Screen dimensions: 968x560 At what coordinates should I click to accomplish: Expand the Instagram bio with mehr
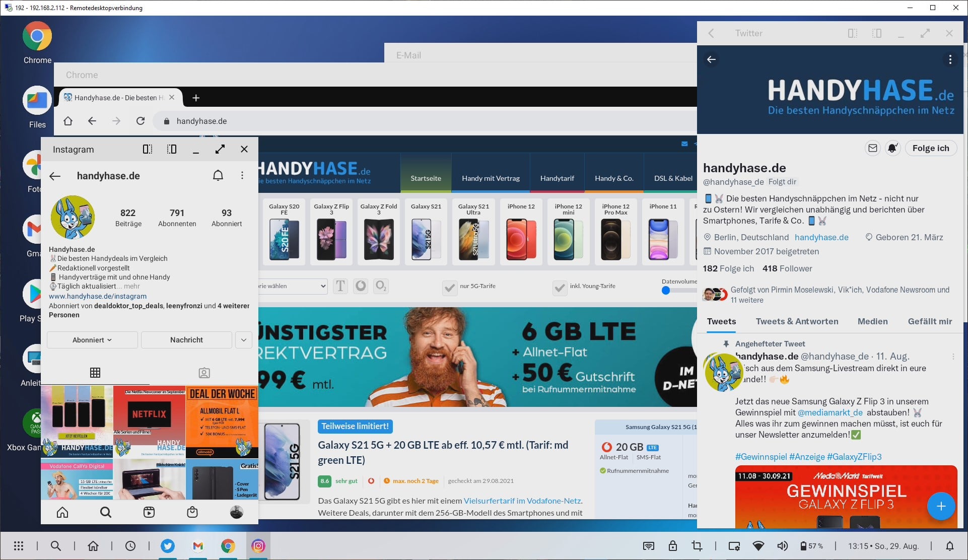(x=132, y=286)
